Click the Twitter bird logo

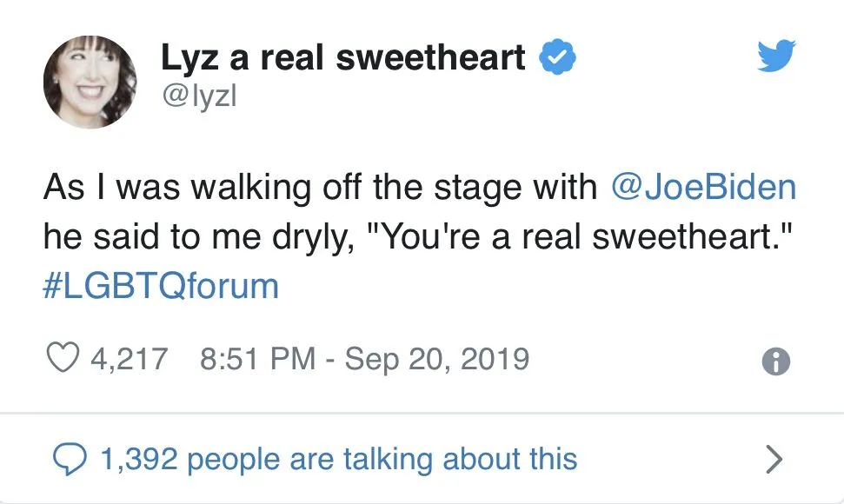click(x=776, y=57)
